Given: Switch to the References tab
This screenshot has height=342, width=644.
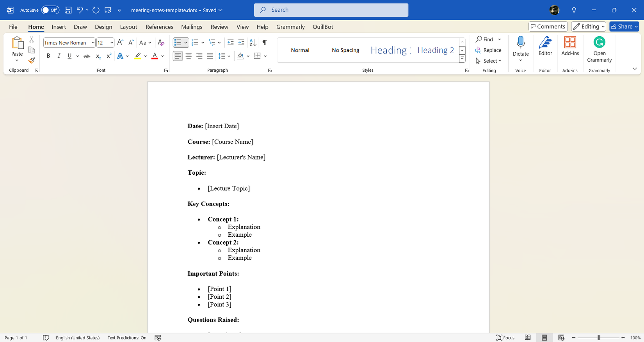Looking at the screenshot, I should [159, 27].
